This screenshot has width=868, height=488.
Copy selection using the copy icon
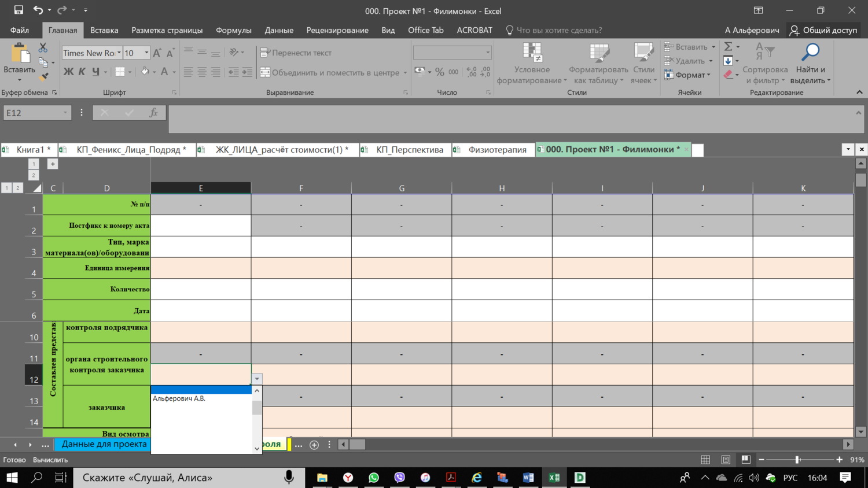pos(43,62)
